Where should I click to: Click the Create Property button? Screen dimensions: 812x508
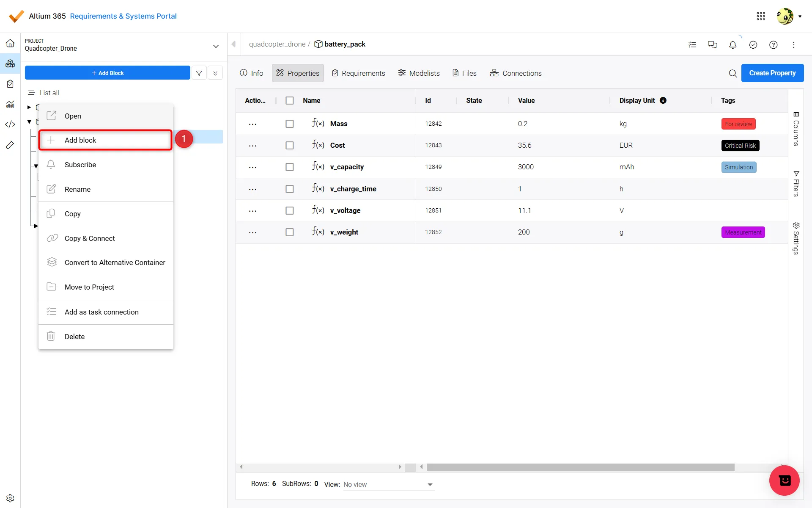click(x=772, y=73)
